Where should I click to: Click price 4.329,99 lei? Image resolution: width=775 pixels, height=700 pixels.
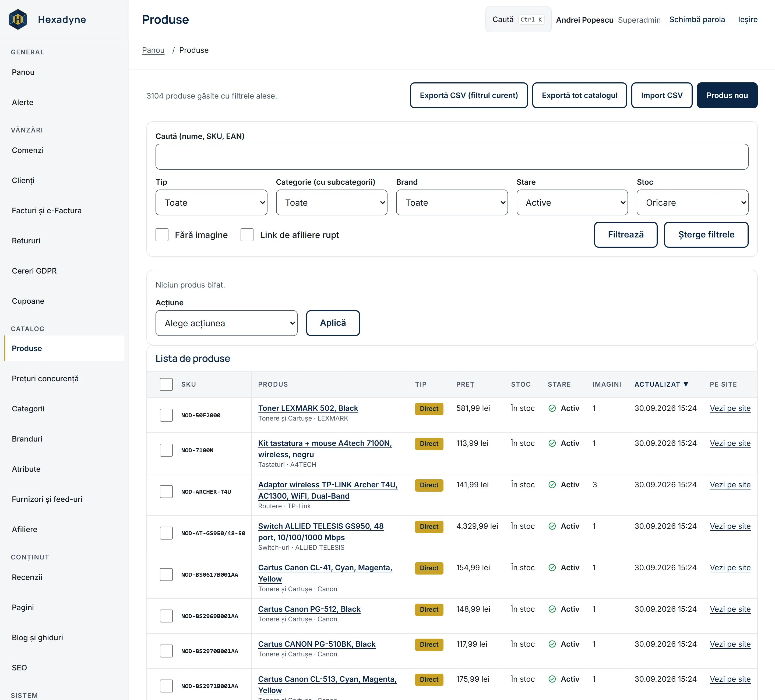pyautogui.click(x=477, y=526)
